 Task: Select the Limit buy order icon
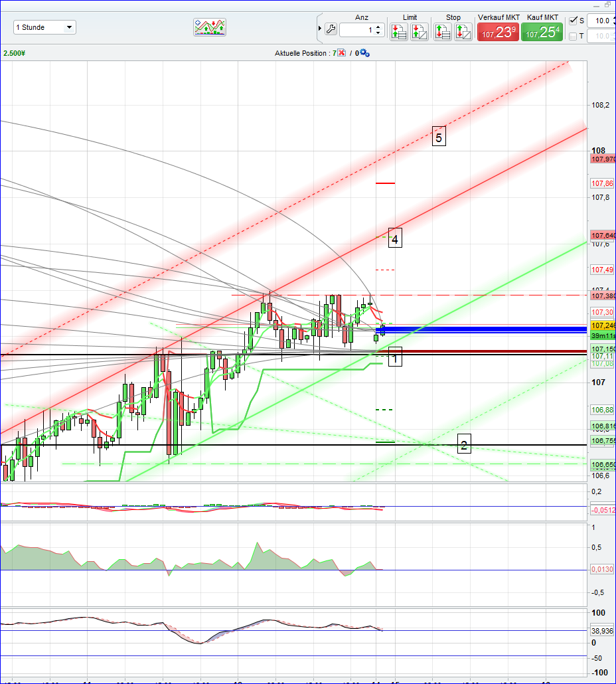point(419,31)
